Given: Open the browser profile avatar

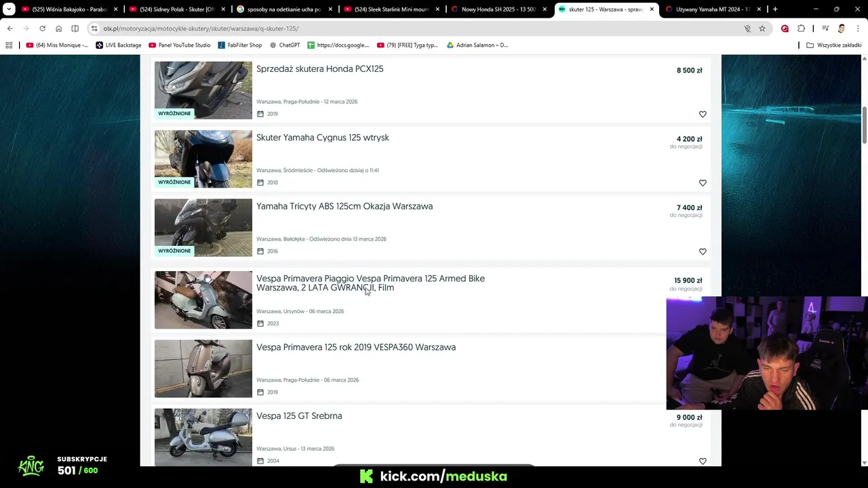Looking at the screenshot, I should (842, 28).
